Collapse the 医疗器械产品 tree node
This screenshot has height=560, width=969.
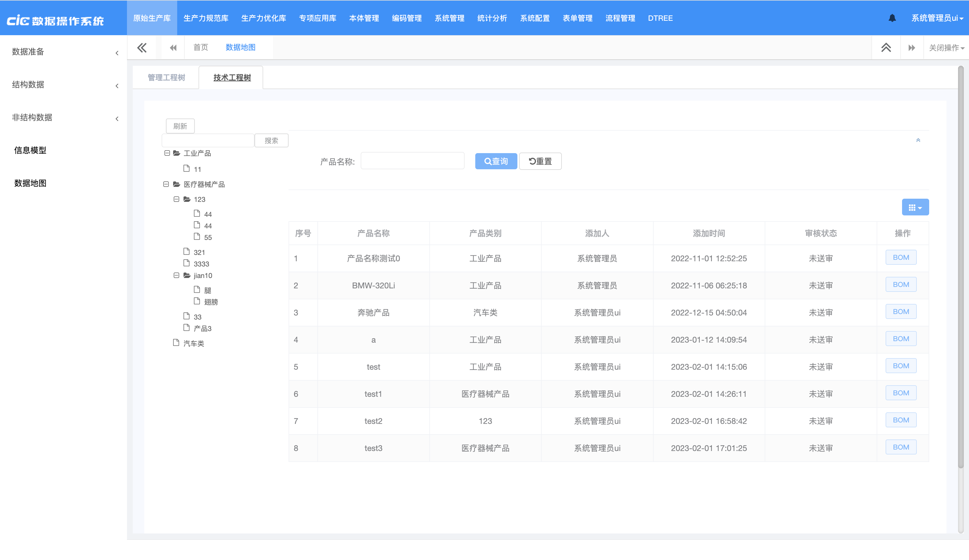click(x=166, y=184)
